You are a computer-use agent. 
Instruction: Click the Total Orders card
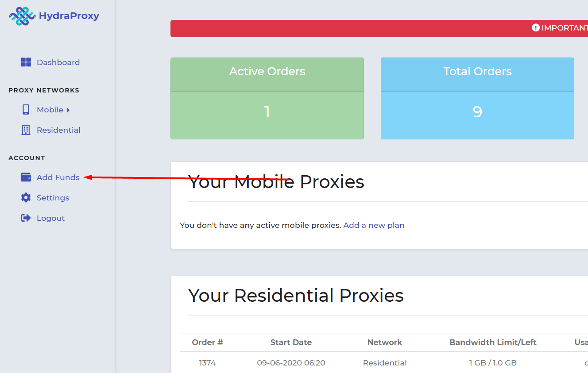477,98
